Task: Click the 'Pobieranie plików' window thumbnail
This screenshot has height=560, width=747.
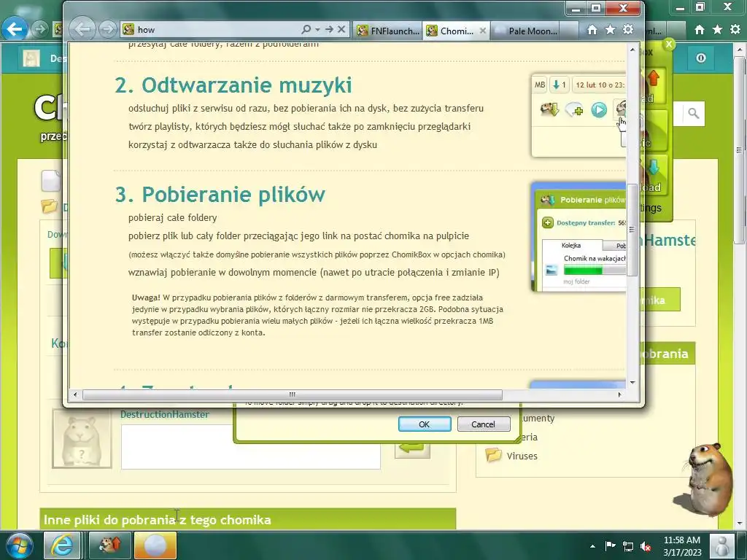Action: coord(578,237)
